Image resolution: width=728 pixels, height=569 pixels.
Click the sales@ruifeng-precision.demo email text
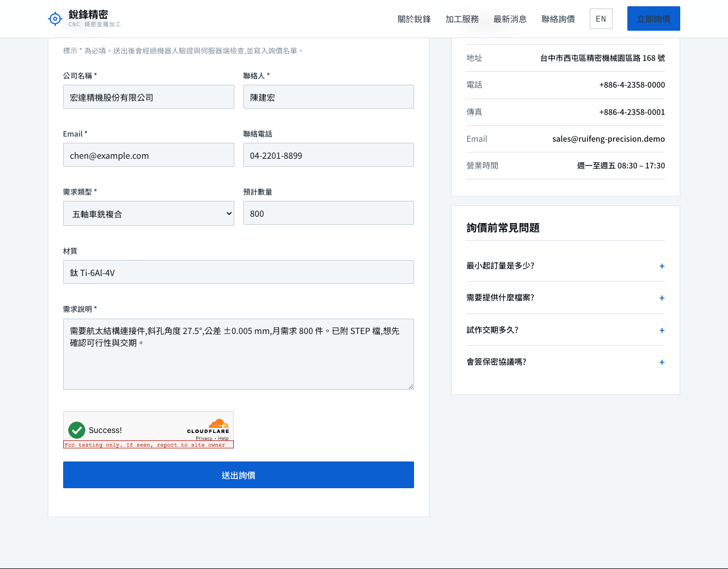[609, 139]
